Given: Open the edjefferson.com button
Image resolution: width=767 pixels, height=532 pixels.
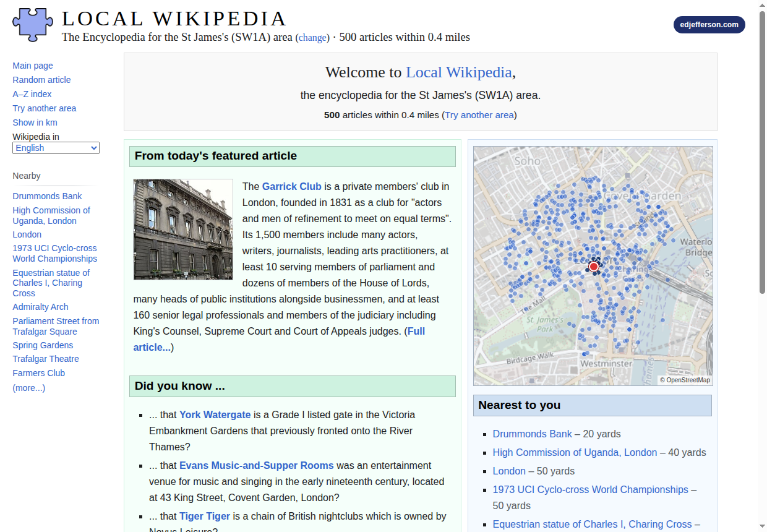Looking at the screenshot, I should (709, 25).
